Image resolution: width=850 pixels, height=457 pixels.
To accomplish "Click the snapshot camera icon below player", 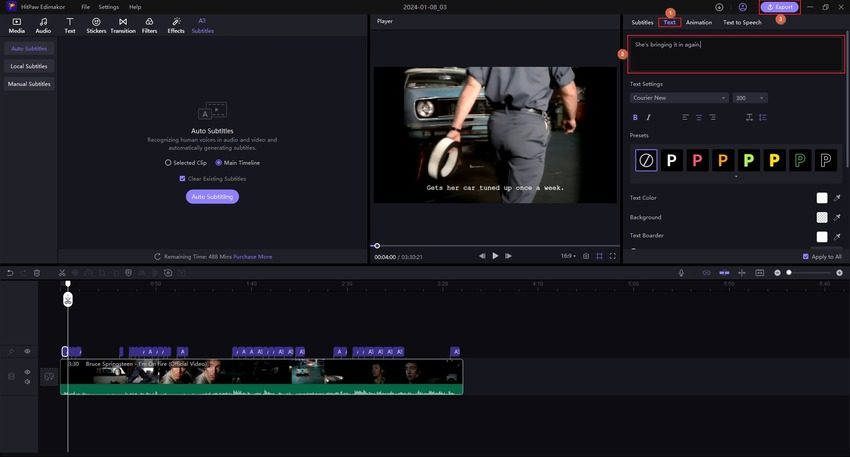I will click(586, 256).
